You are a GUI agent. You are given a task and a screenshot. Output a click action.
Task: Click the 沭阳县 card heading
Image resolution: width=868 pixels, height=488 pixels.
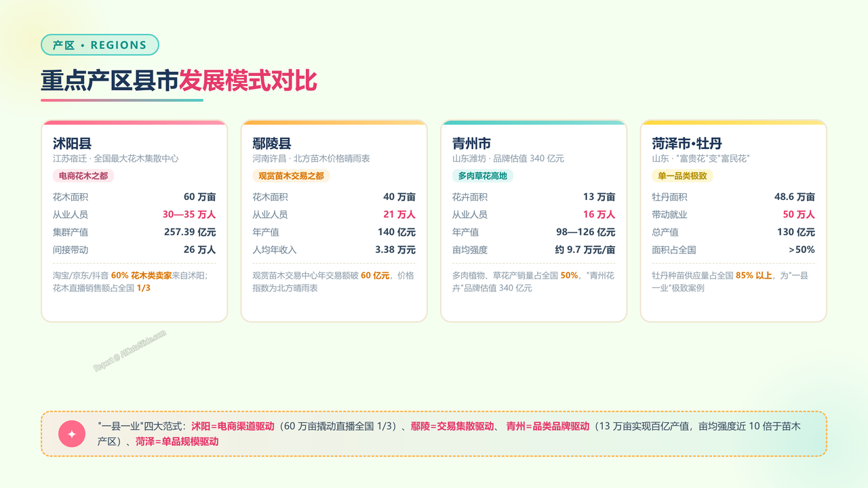point(72,143)
